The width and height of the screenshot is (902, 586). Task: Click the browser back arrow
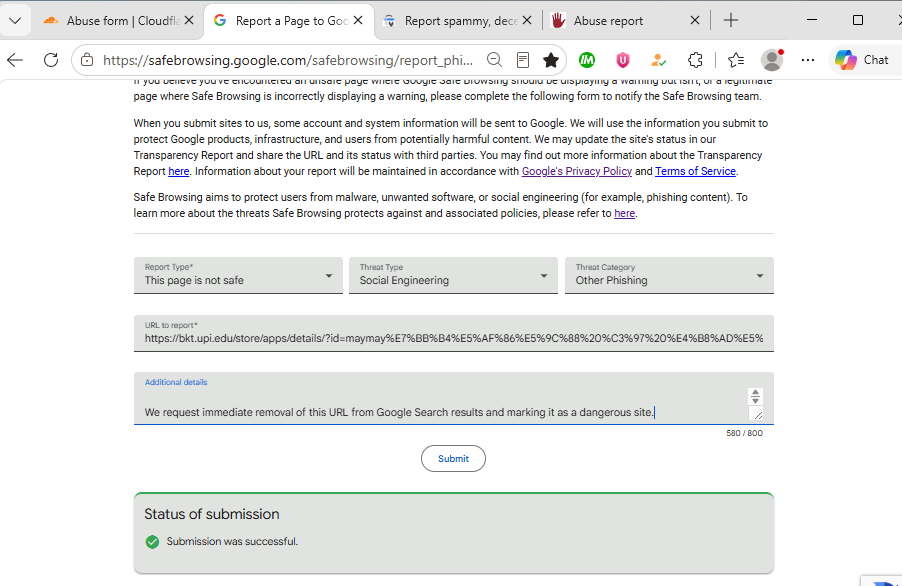pyautogui.click(x=15, y=60)
